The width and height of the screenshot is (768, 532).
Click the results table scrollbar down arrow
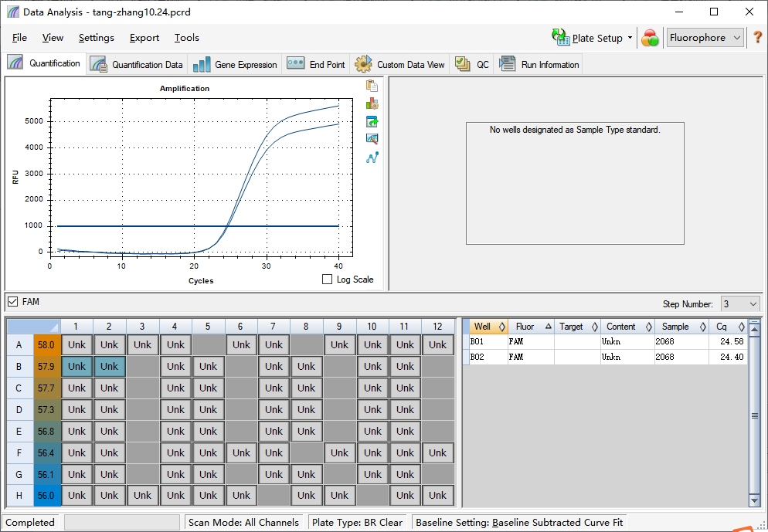[x=754, y=500]
